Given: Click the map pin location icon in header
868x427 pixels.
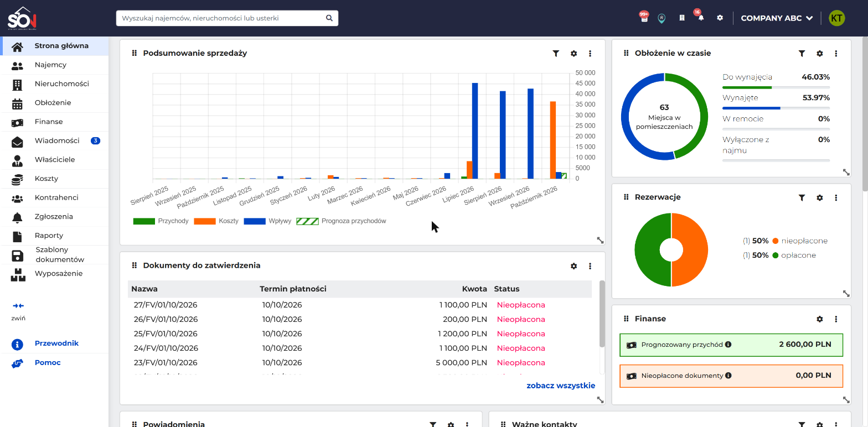Looking at the screenshot, I should [662, 18].
